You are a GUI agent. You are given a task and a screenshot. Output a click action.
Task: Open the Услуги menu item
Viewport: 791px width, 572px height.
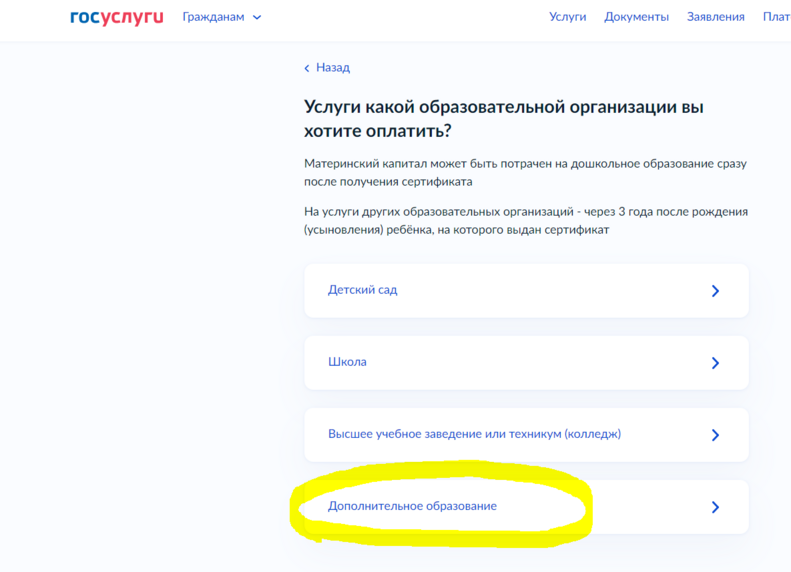567,17
